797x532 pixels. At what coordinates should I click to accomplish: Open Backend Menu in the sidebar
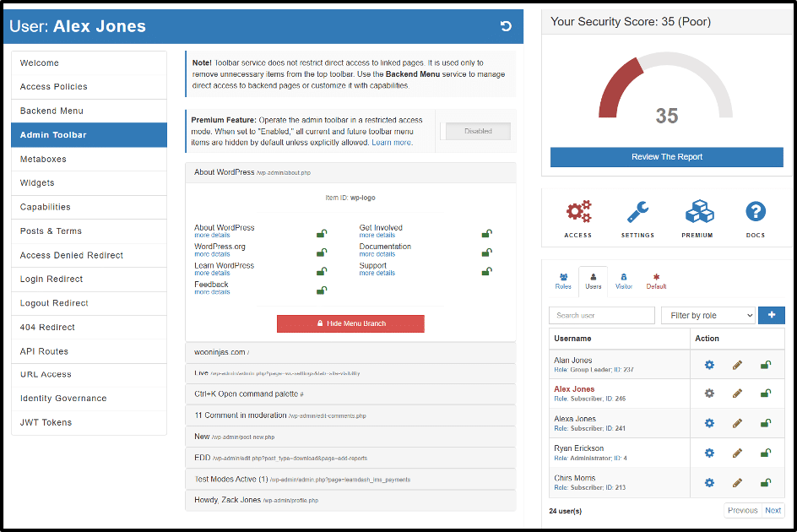[x=89, y=111]
